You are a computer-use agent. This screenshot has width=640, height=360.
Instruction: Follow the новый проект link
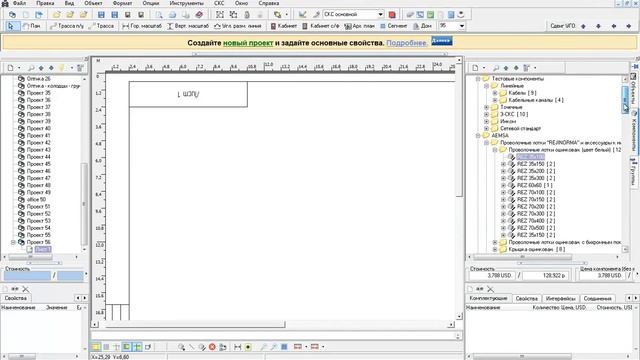[x=248, y=43]
